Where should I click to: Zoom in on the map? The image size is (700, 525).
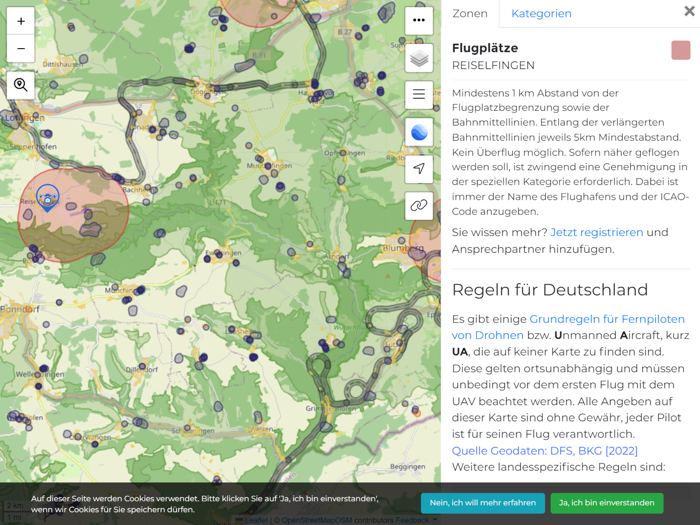21,21
